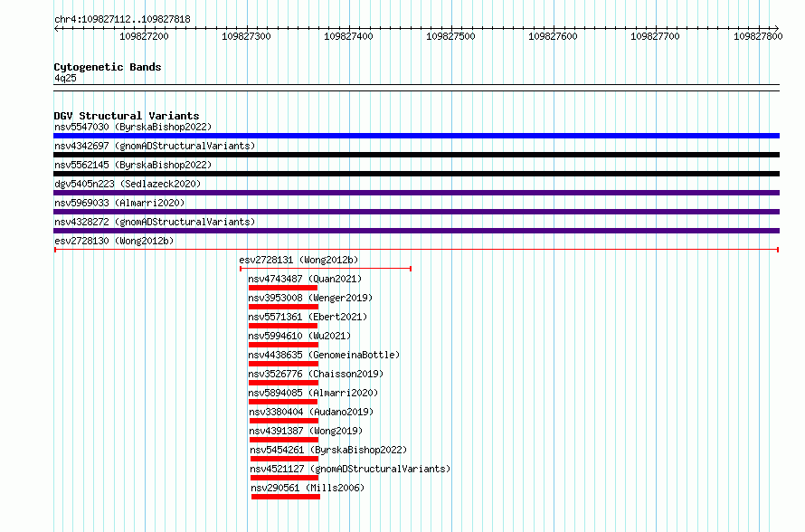
Task: Select the nsv5571361 (Ebert2021) label
Action: coord(308,317)
